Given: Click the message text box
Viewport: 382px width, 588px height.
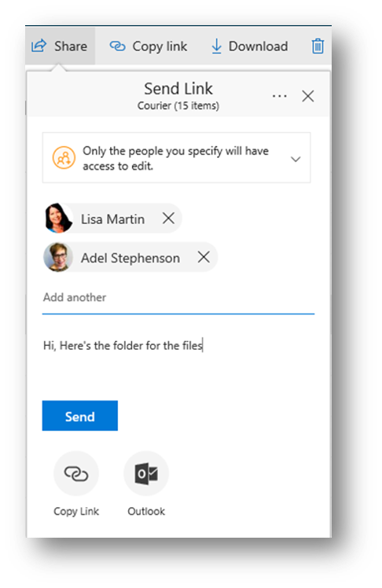Looking at the screenshot, I should pyautogui.click(x=178, y=356).
